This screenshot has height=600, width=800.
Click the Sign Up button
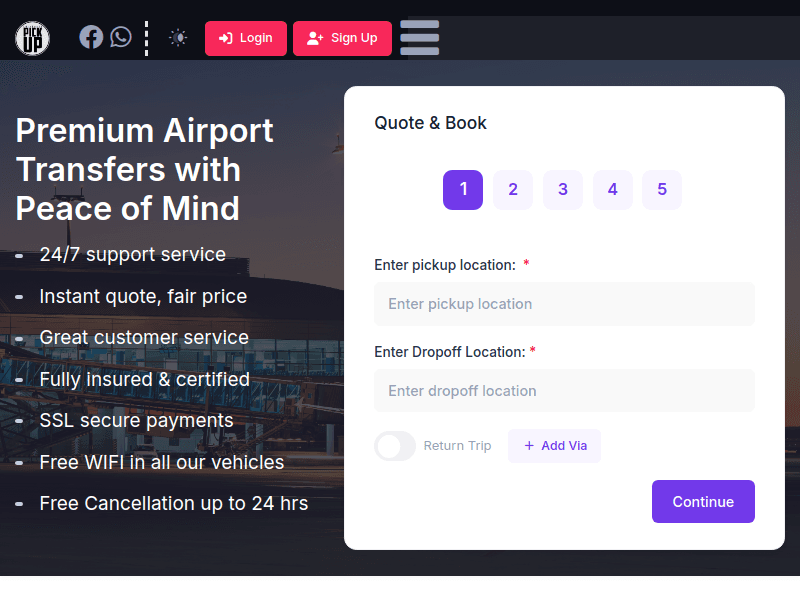point(342,38)
